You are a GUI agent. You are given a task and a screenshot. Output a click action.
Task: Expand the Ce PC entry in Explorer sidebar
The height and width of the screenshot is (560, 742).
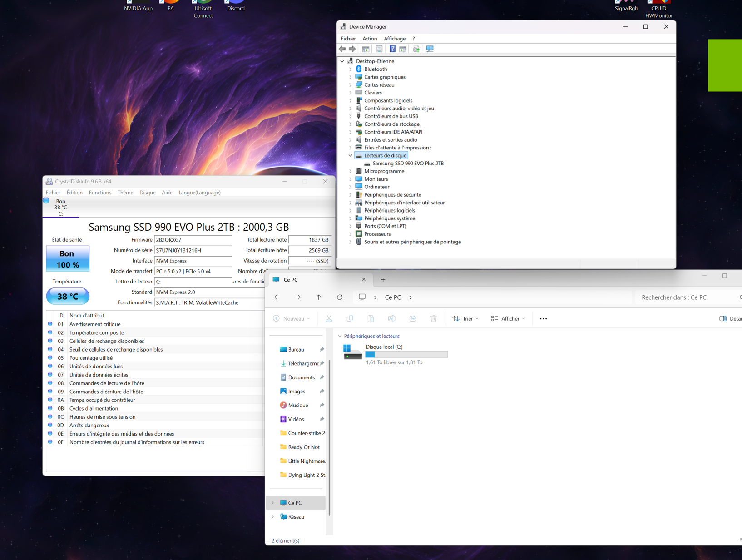coord(273,503)
